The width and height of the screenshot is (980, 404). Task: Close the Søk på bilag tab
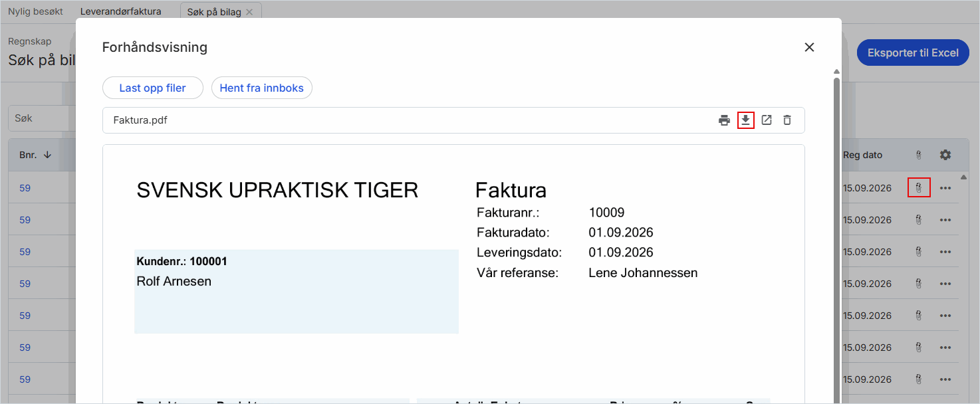point(249,12)
